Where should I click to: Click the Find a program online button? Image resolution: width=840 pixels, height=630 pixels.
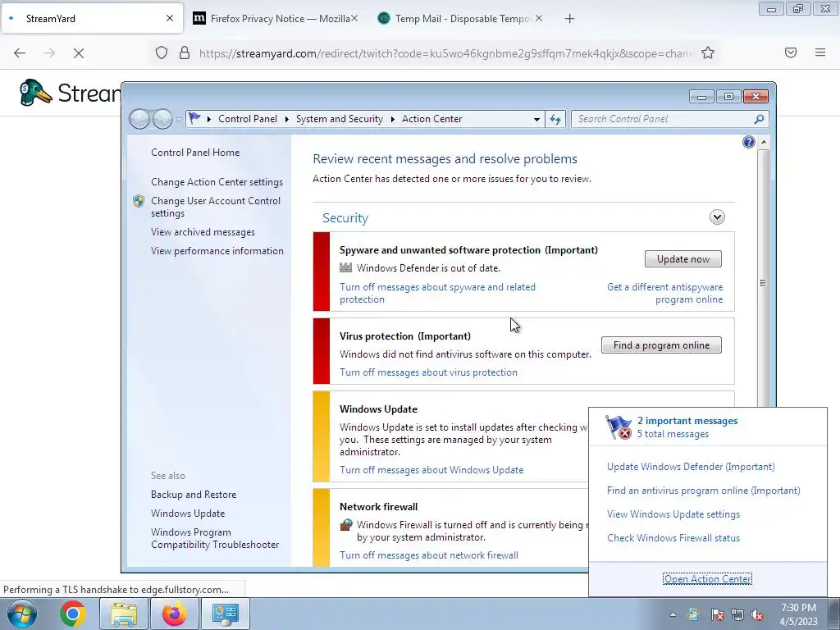(661, 345)
